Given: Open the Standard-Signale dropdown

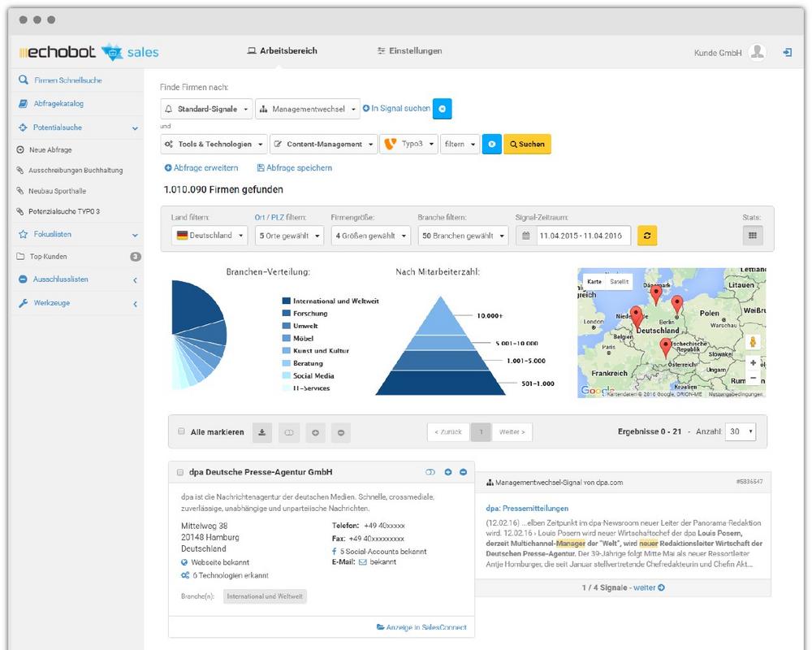Looking at the screenshot, I should tap(206, 109).
